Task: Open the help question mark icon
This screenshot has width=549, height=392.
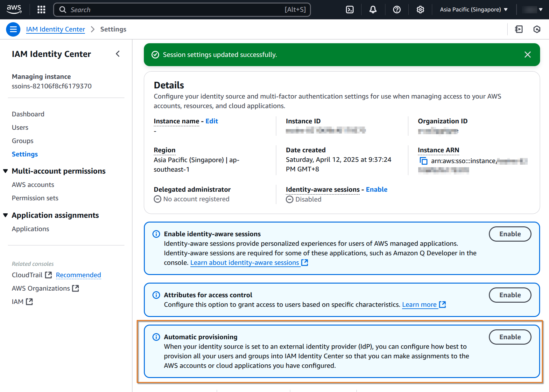Action: pos(397,10)
